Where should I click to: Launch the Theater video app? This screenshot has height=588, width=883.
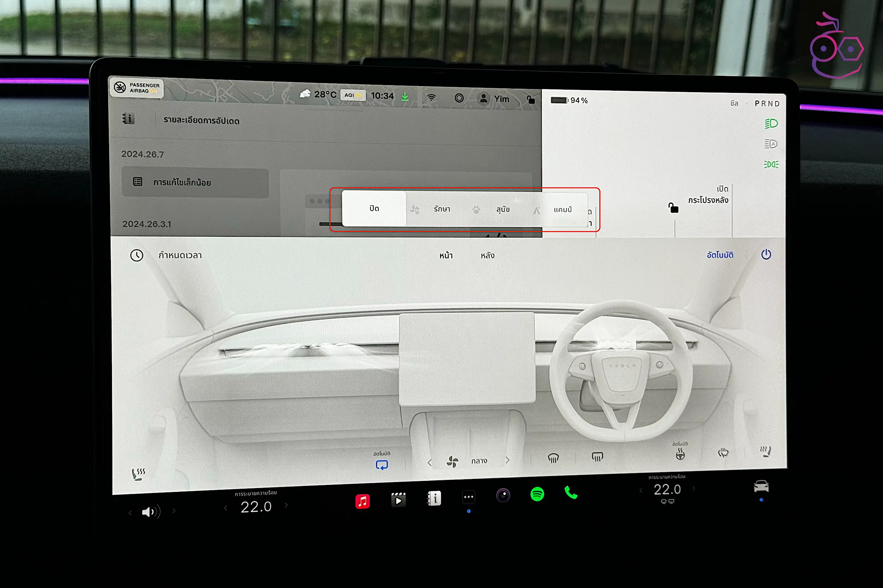click(398, 500)
